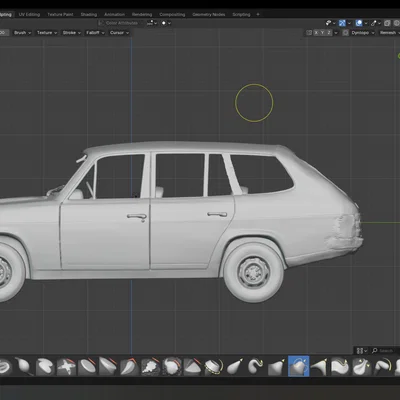Screen dimensions: 400x400
Task: Click the rear wheel of the car model
Action: (x=254, y=272)
